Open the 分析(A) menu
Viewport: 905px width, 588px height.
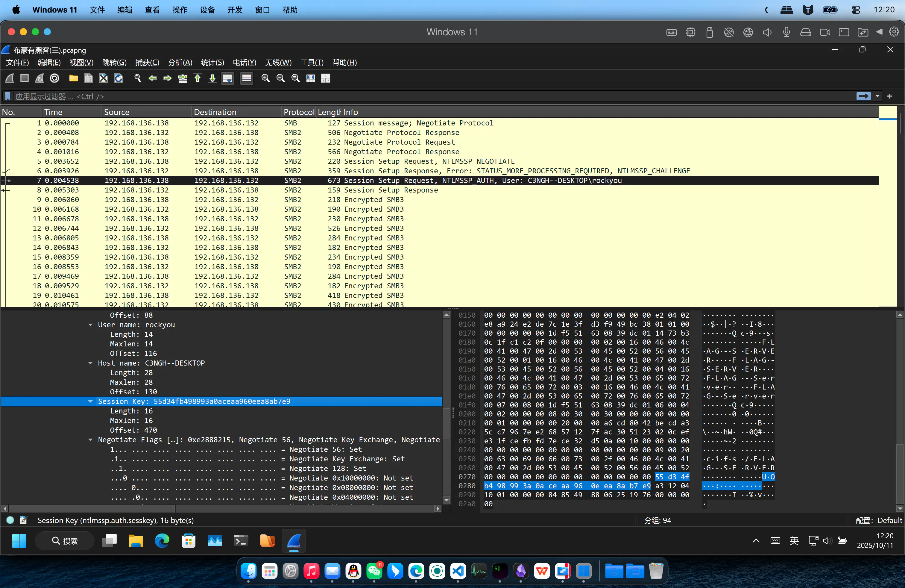coord(180,62)
